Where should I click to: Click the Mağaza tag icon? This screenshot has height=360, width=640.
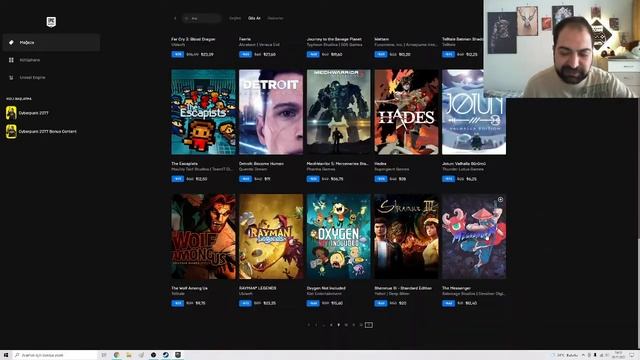click(x=11, y=42)
